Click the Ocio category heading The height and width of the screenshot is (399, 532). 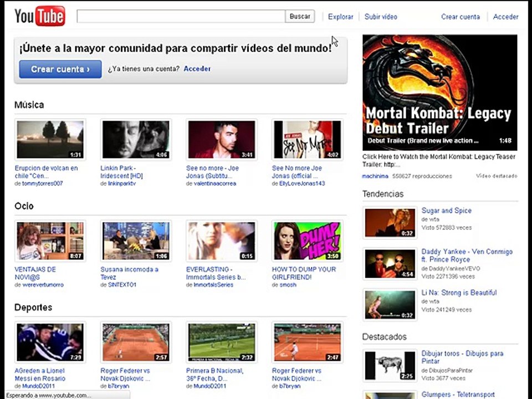24,206
